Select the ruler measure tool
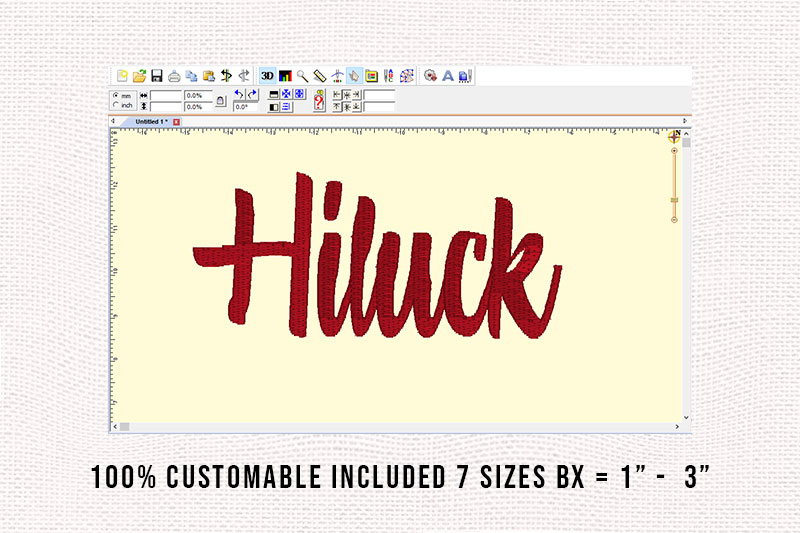The height and width of the screenshot is (533, 800). [x=320, y=76]
